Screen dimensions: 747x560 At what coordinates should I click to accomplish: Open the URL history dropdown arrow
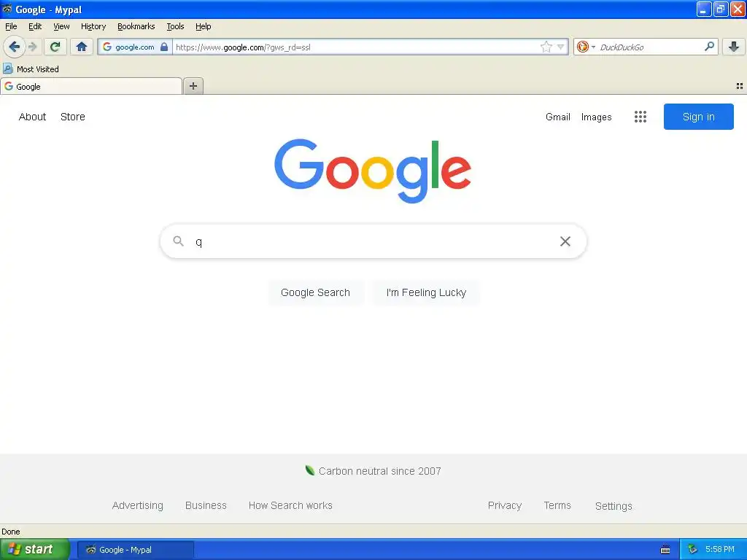tap(561, 47)
